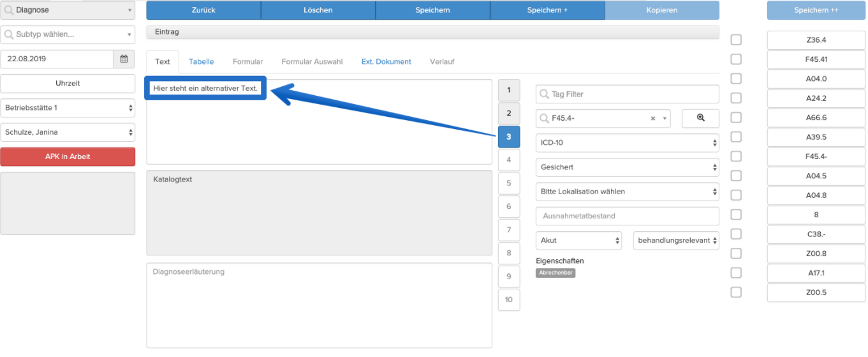The image size is (868, 357).
Task: Open the Subtyp wählen dropdown
Action: (x=68, y=34)
